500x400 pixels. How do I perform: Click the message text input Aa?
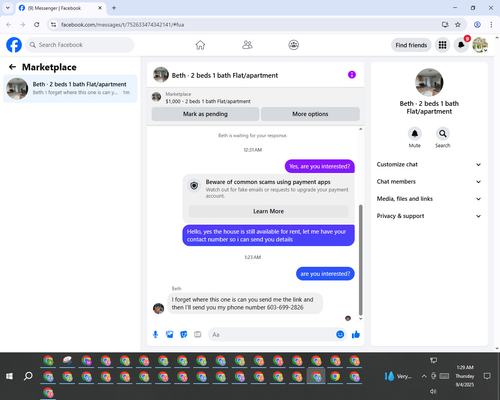272,334
